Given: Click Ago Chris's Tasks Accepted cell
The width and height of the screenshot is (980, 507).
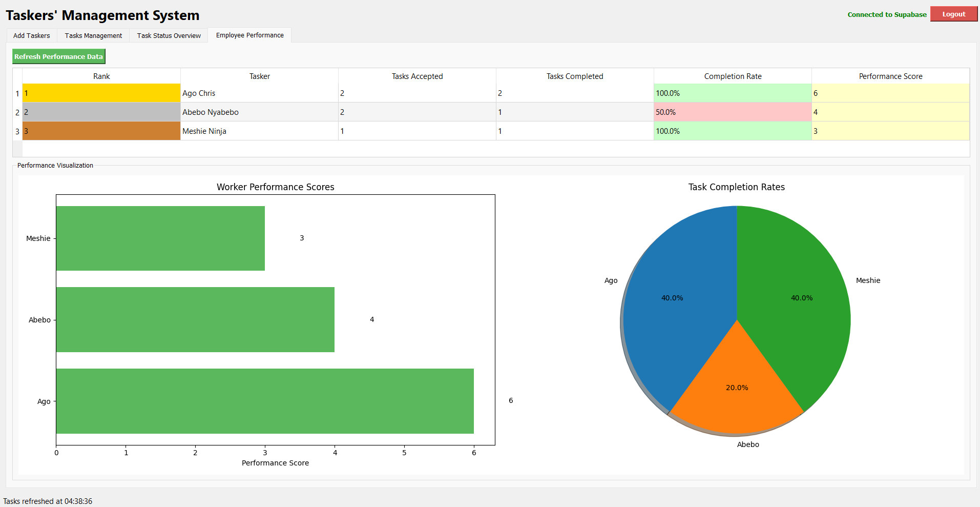Looking at the screenshot, I should 417,93.
